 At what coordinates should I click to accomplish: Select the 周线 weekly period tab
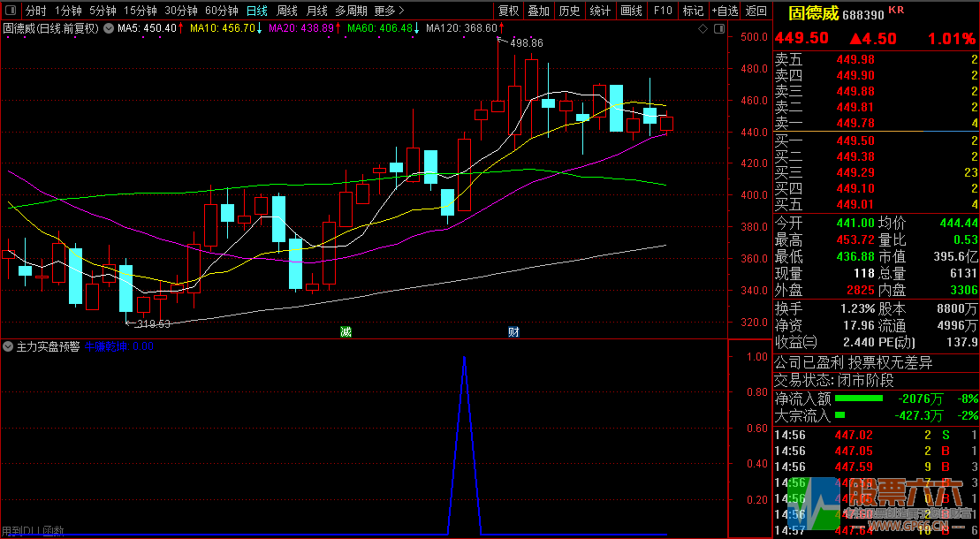click(x=287, y=11)
